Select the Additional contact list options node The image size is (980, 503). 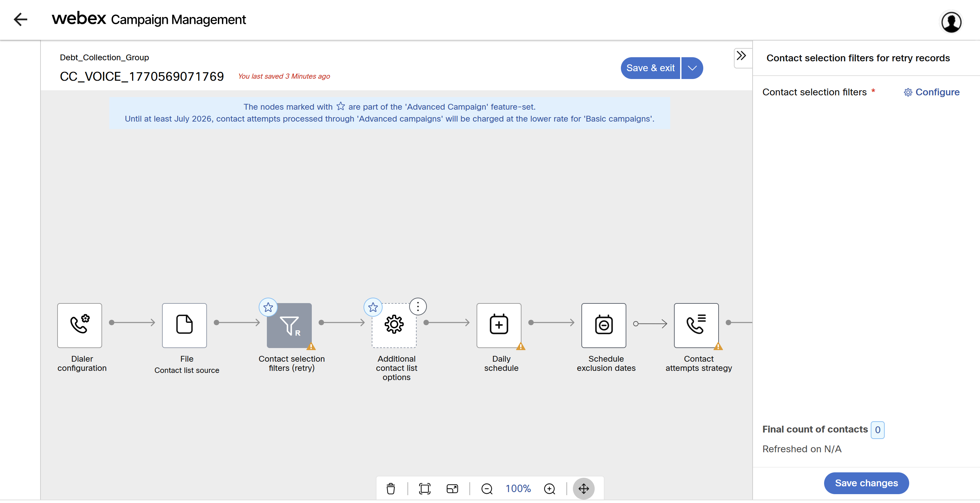pyautogui.click(x=394, y=325)
